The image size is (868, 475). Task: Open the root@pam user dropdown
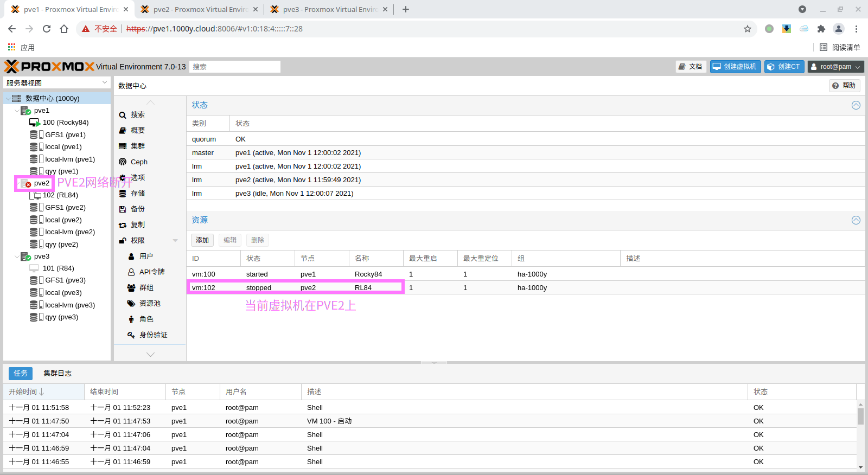pos(835,67)
